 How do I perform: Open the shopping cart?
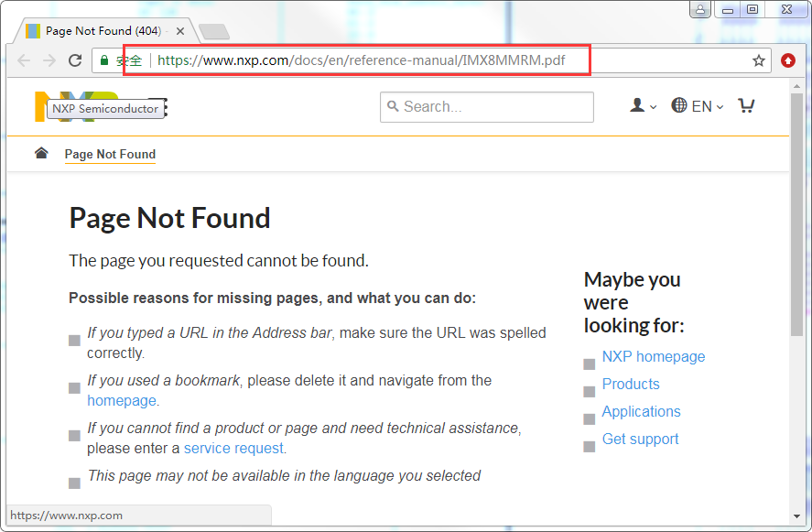point(746,106)
